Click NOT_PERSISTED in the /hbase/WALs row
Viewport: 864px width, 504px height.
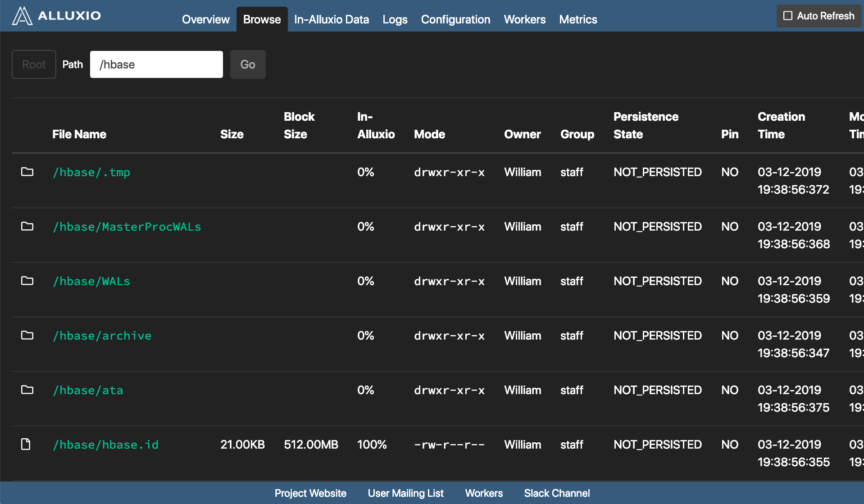[x=658, y=281]
